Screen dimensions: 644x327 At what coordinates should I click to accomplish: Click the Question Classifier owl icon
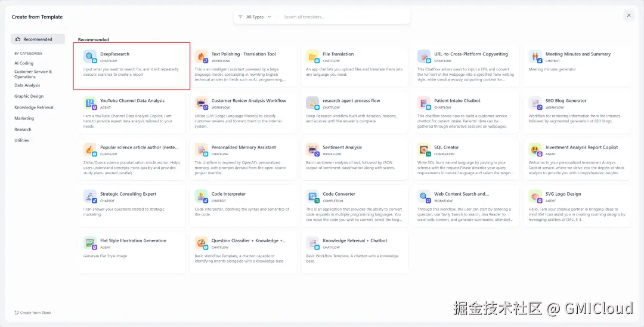pyautogui.click(x=202, y=243)
